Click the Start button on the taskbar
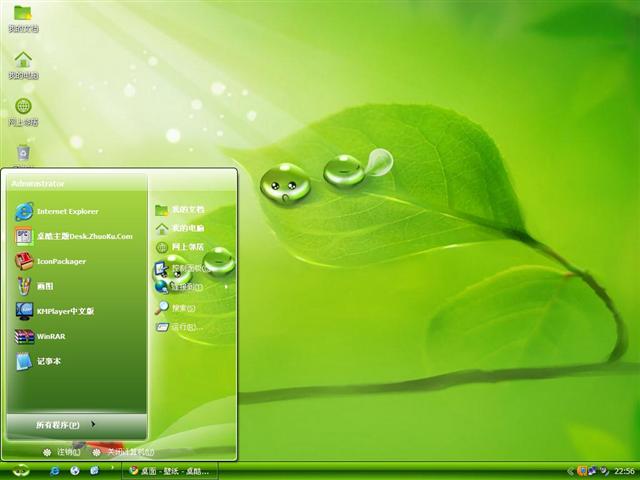Screen dimensions: 640x480 pos(20,471)
